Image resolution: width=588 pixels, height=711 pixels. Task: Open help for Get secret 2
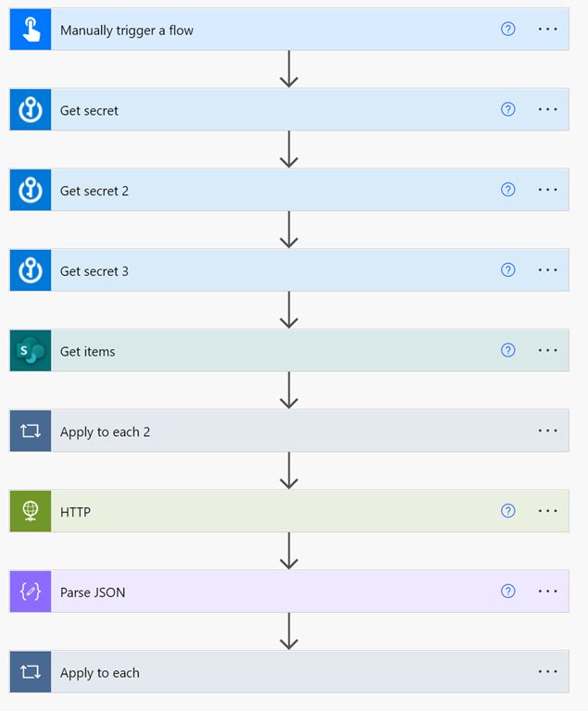click(x=507, y=190)
